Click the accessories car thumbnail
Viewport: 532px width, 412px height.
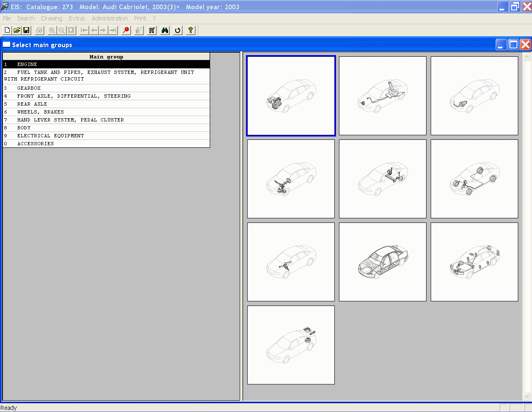click(x=291, y=345)
